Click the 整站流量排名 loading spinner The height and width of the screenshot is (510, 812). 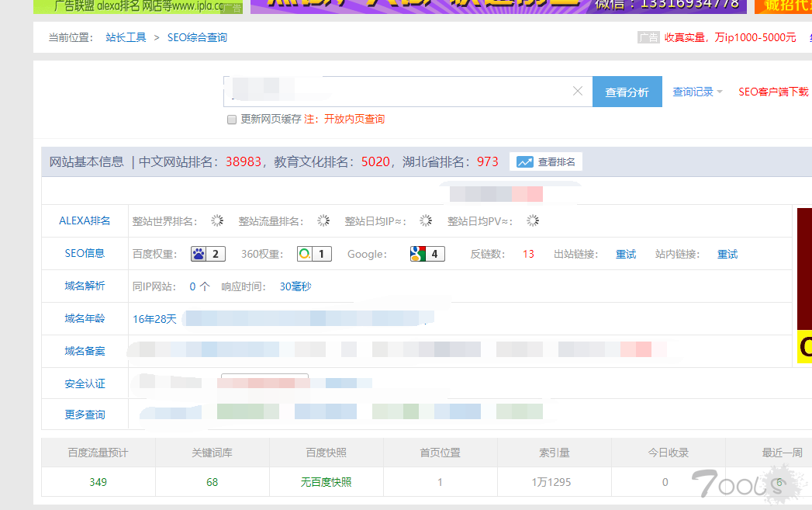(x=323, y=221)
